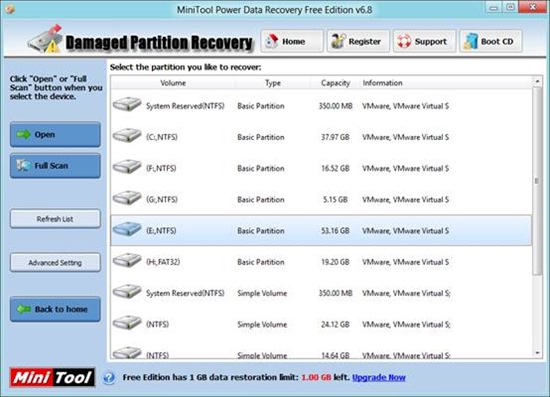This screenshot has height=397, width=550.
Task: Open the Support button
Action: click(x=424, y=41)
